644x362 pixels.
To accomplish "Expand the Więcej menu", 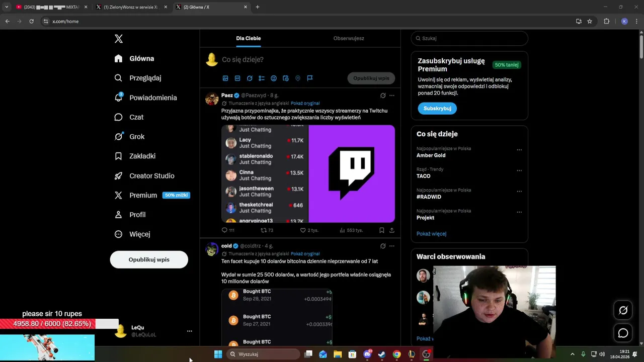I will pyautogui.click(x=132, y=234).
